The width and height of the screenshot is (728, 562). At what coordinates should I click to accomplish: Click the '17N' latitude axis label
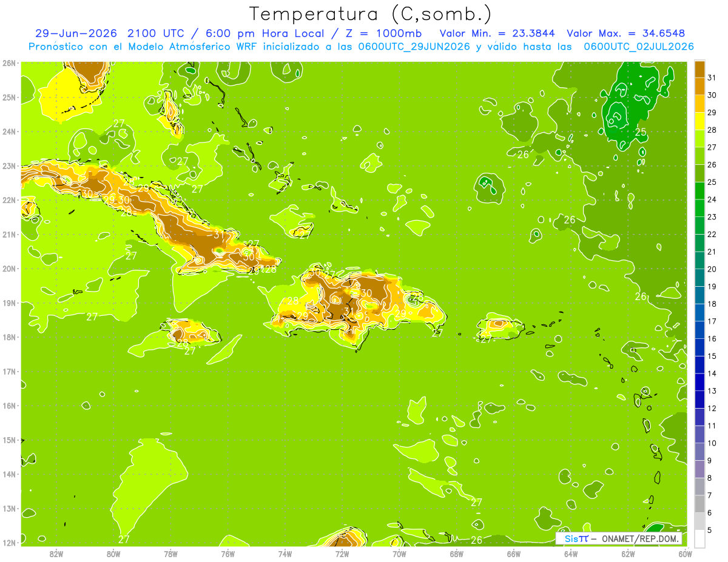click(9, 371)
